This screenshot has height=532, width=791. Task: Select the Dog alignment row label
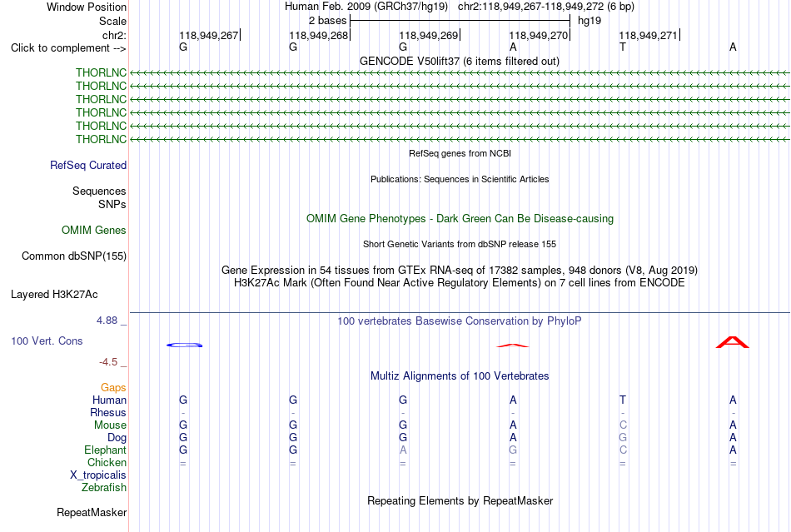coord(117,438)
